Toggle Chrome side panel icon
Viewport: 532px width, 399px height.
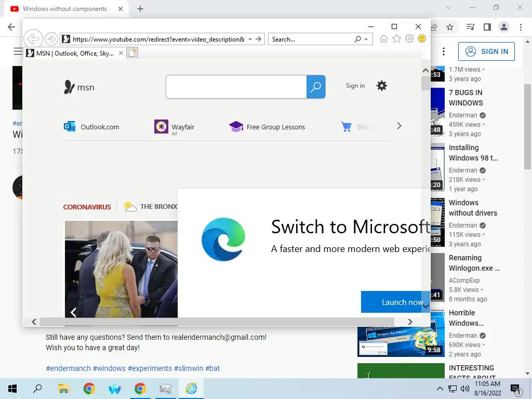tap(487, 27)
